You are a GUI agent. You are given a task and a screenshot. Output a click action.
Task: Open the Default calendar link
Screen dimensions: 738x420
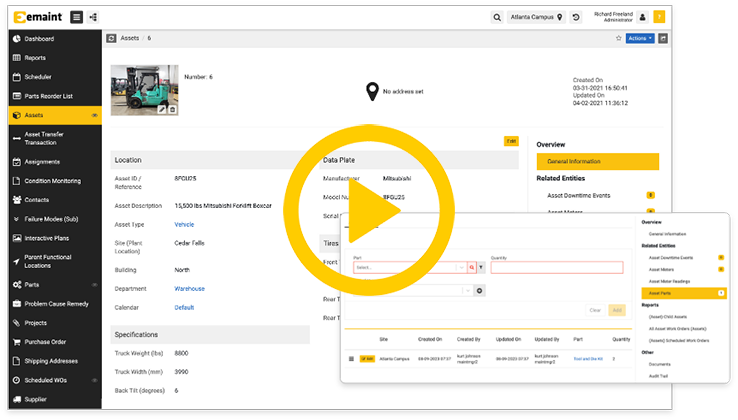tap(184, 307)
